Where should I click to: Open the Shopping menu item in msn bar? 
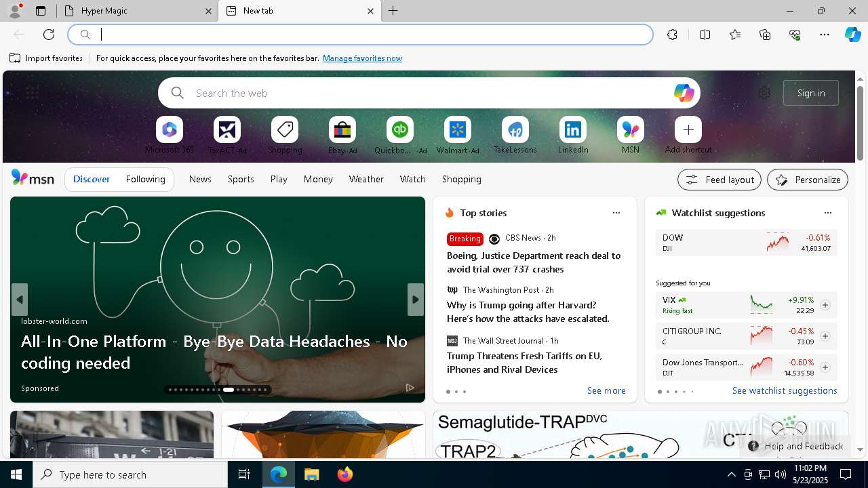coord(462,179)
